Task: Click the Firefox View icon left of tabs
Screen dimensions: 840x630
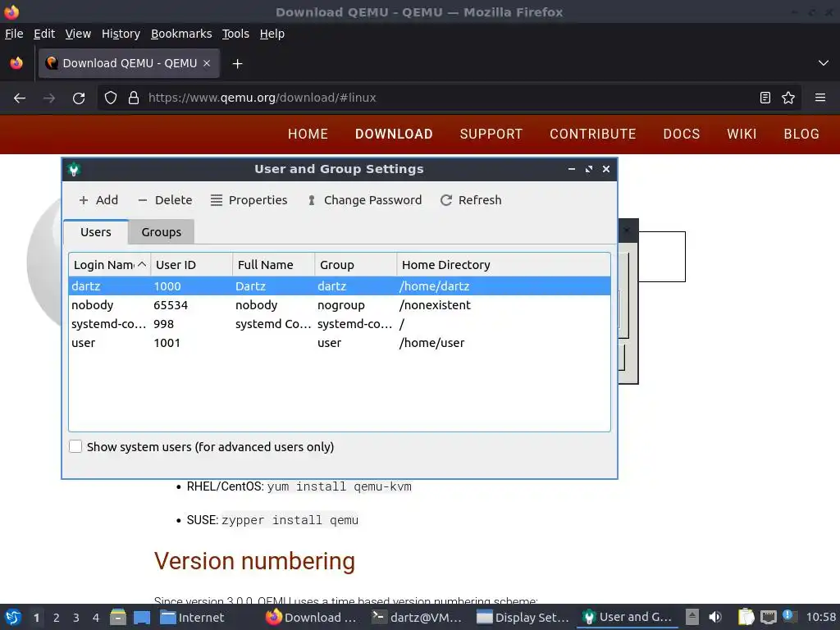Action: (16, 63)
